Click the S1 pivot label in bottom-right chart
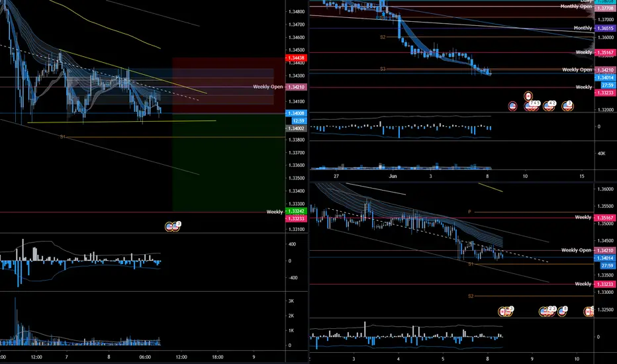Image resolution: width=617 pixels, height=364 pixels. tap(471, 264)
